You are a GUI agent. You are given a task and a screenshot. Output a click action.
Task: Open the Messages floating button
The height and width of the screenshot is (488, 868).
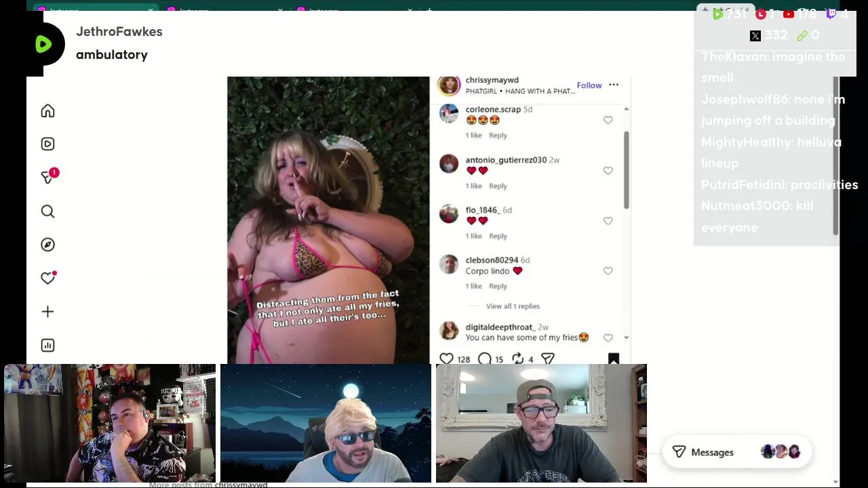point(737,452)
